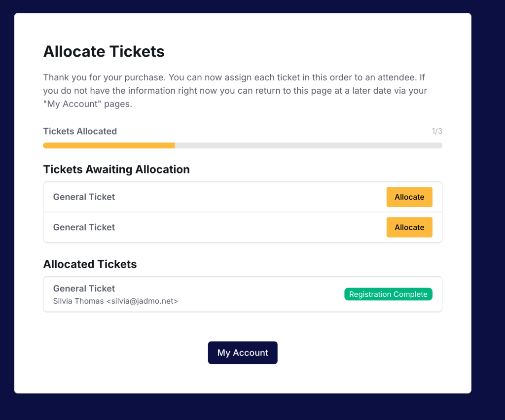
Task: Click Allocate for the first General Ticket
Action: click(x=409, y=197)
